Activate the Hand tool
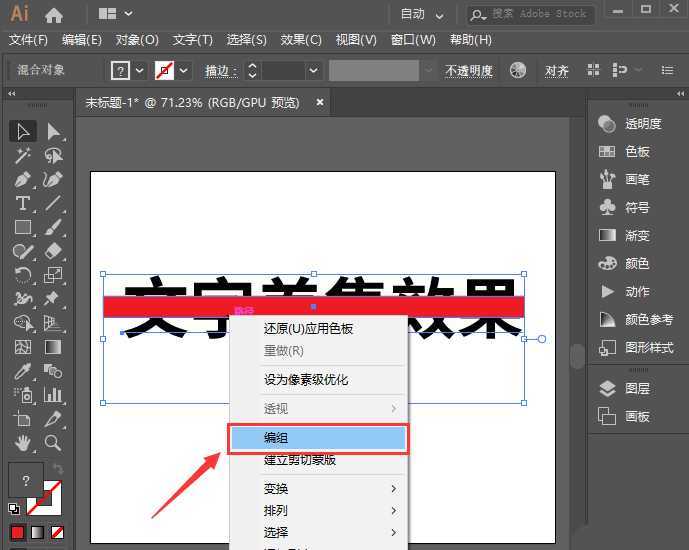The image size is (689, 550). pos(23,443)
